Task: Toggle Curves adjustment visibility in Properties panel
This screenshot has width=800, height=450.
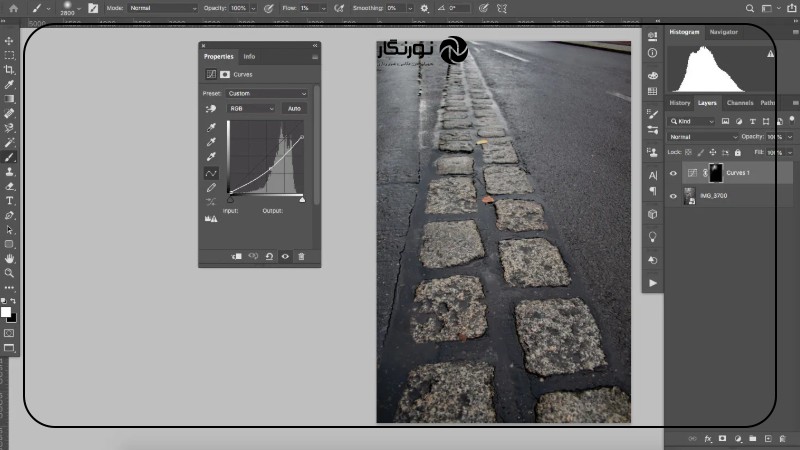Action: 285,256
